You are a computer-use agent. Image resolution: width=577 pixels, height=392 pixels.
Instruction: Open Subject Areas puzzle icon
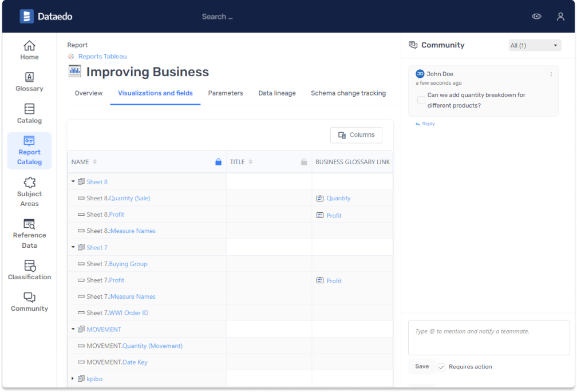tap(29, 183)
